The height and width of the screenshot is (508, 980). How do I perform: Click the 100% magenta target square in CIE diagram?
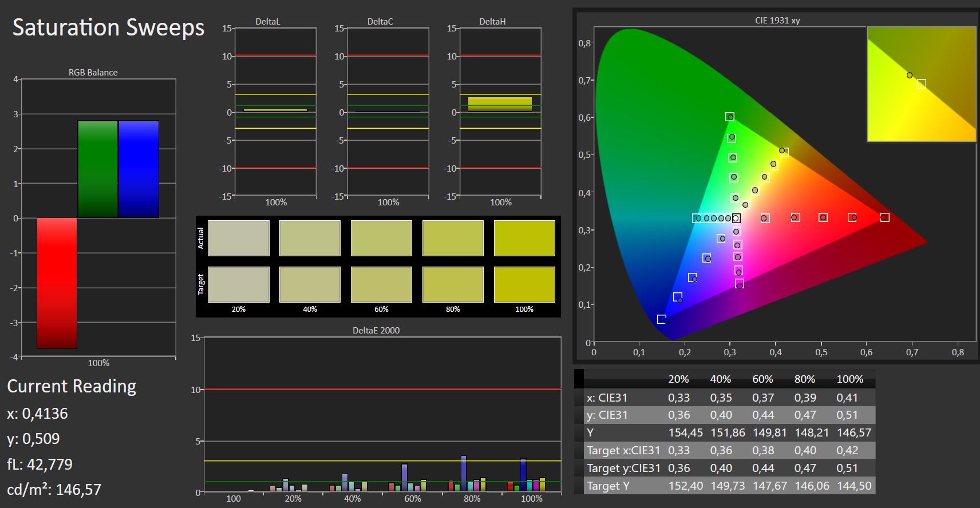(x=740, y=284)
